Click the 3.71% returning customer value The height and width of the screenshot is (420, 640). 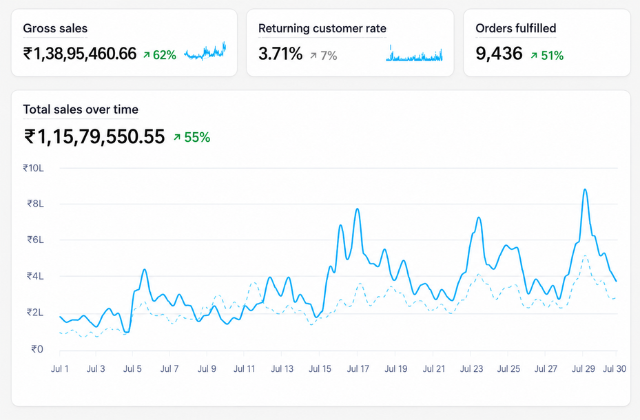click(280, 54)
